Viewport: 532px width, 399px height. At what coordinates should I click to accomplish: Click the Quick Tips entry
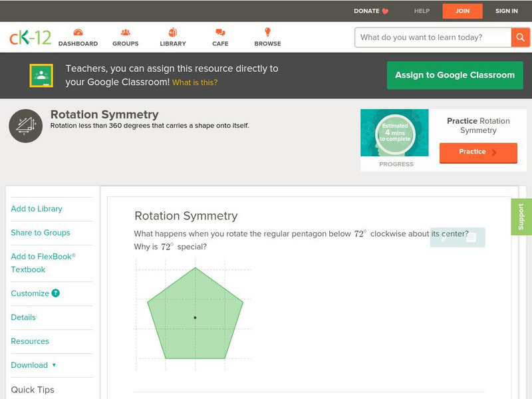33,390
